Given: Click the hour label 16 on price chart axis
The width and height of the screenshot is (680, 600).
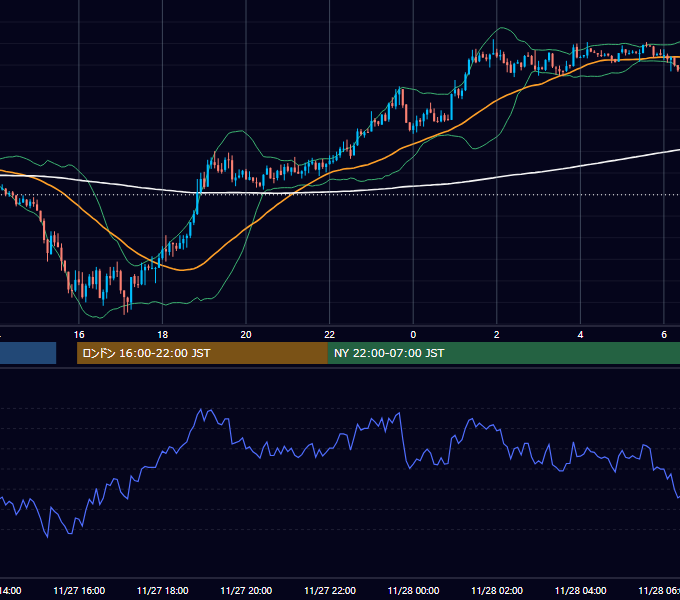Looking at the screenshot, I should 79,335.
